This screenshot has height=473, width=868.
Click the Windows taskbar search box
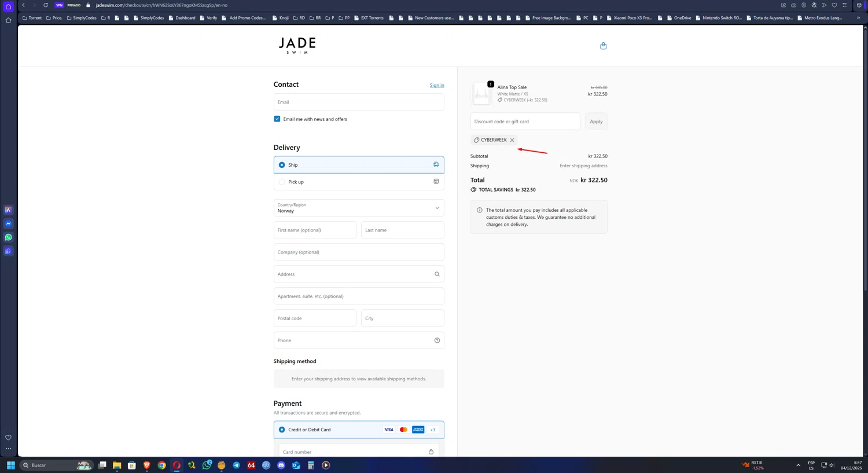(x=57, y=465)
